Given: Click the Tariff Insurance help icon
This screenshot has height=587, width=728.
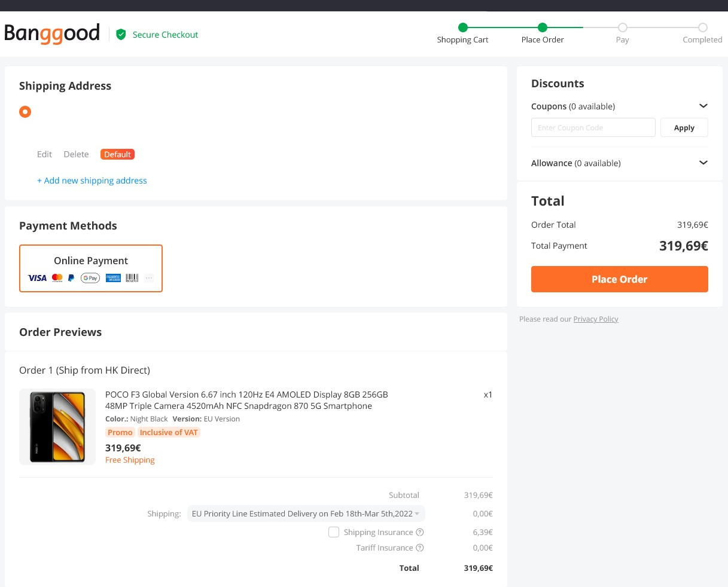Looking at the screenshot, I should pyautogui.click(x=420, y=548).
